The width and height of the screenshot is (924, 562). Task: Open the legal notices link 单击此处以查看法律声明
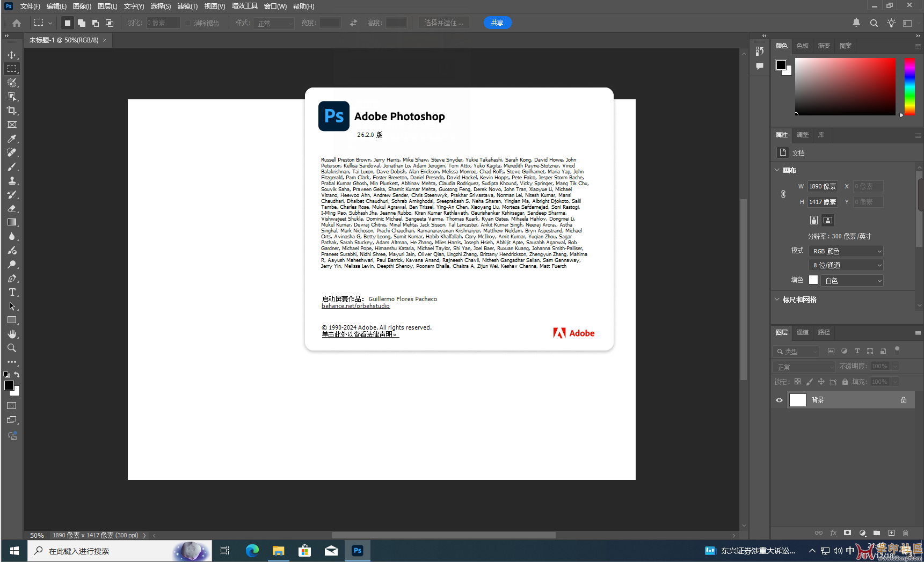pos(360,334)
